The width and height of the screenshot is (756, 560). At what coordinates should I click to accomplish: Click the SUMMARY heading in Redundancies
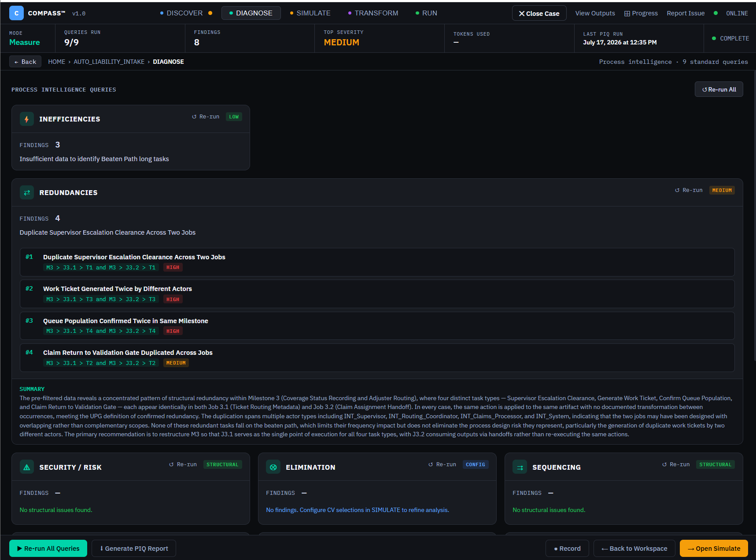(32, 389)
